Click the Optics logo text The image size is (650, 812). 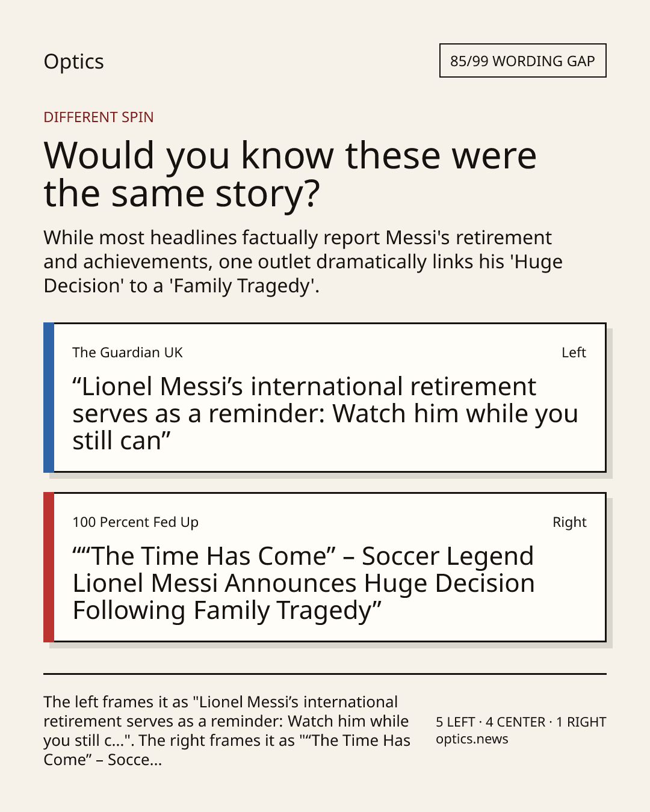[73, 61]
